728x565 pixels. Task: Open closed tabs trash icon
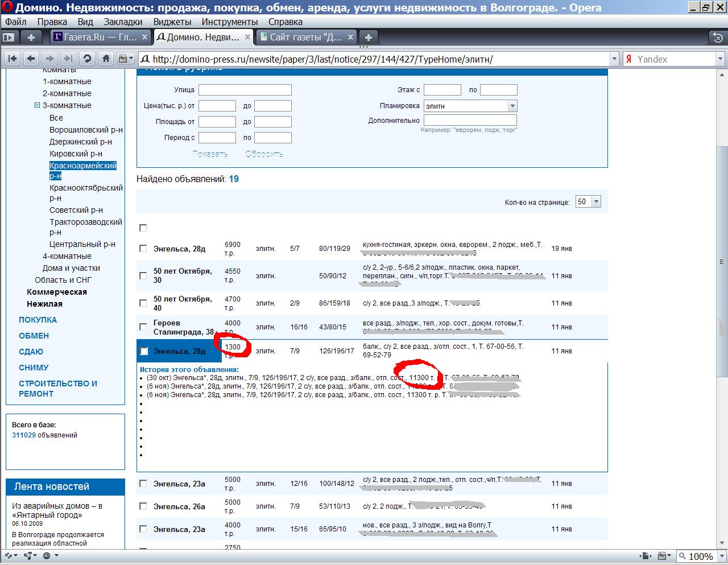point(718,38)
